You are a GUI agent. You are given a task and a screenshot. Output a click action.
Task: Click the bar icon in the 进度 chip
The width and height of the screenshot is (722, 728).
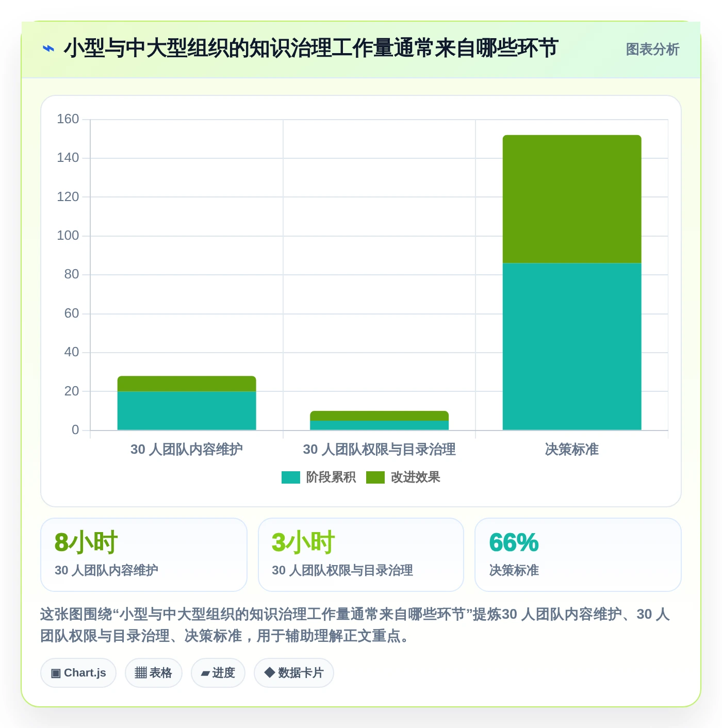pyautogui.click(x=206, y=673)
